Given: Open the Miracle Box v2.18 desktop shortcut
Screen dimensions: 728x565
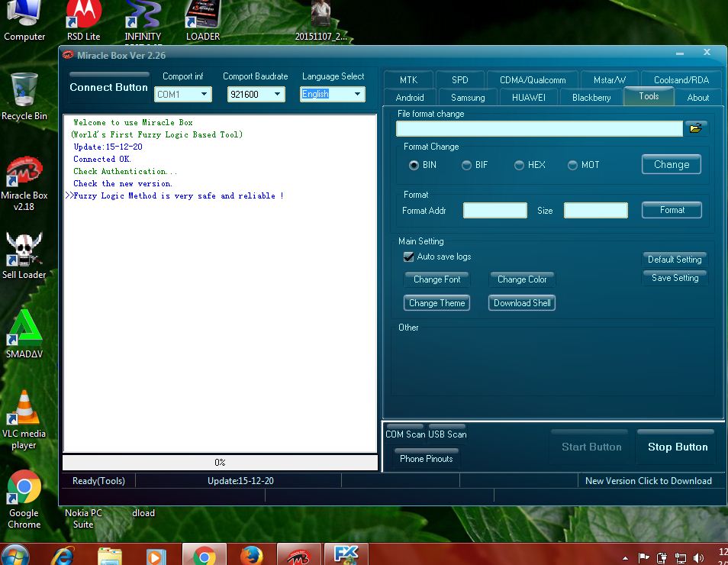Looking at the screenshot, I should click(x=24, y=183).
